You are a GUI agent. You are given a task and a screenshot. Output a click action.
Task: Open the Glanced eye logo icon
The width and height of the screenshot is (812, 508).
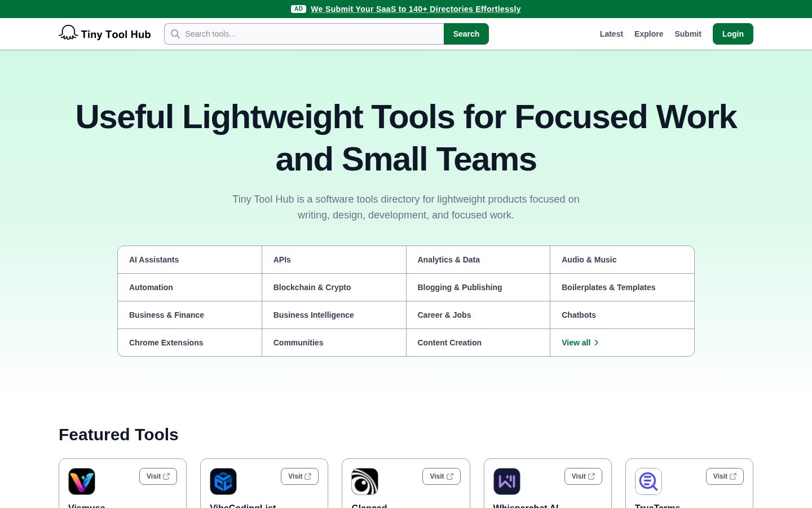tap(365, 481)
